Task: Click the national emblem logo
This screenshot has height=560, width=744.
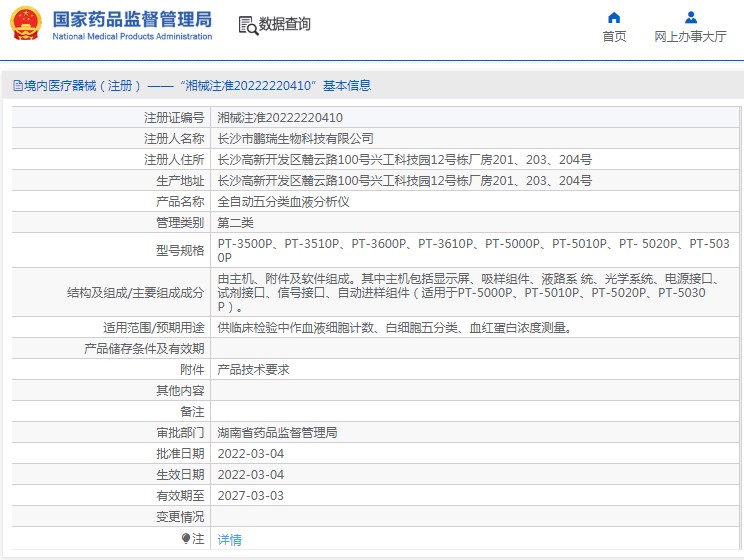Action: pyautogui.click(x=25, y=24)
